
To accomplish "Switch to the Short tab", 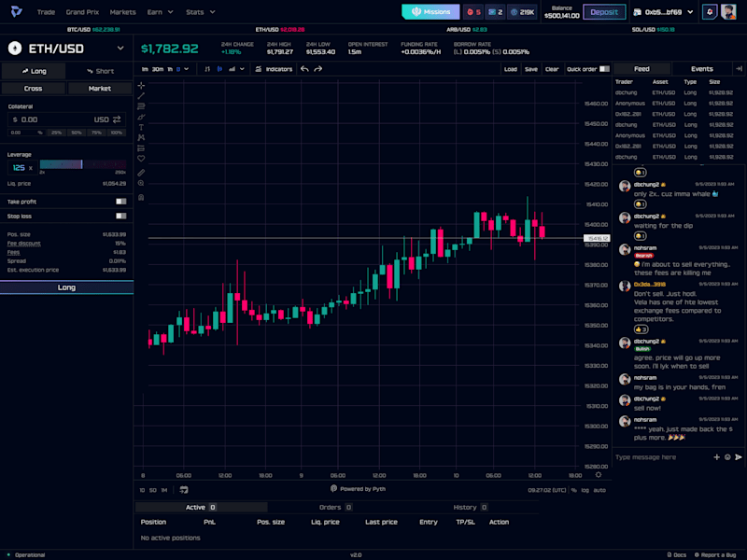I will click(x=100, y=71).
